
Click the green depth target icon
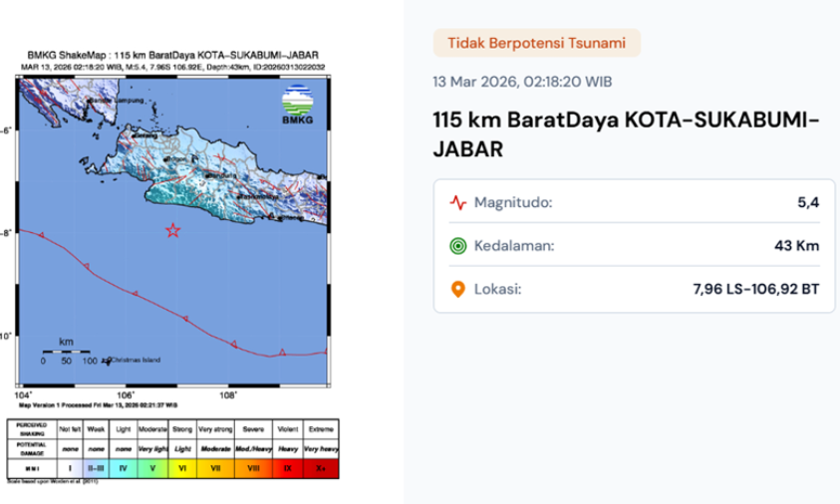click(x=458, y=246)
